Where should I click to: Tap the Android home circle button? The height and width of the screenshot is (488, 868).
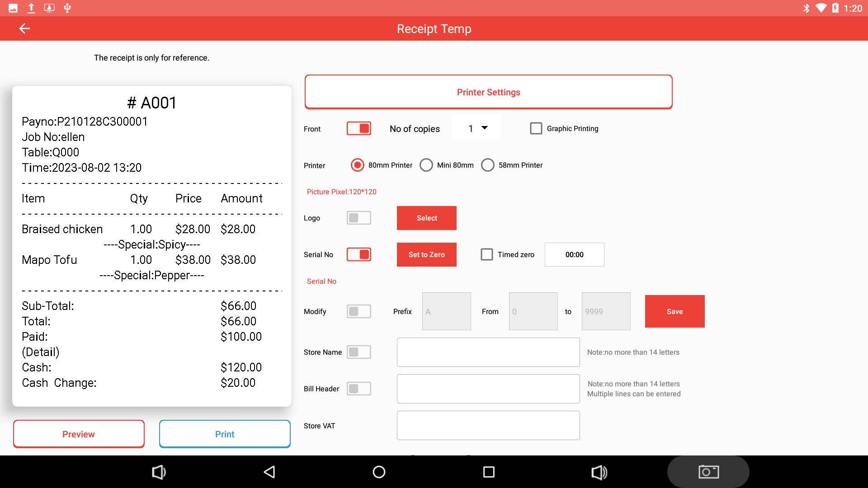(x=379, y=472)
